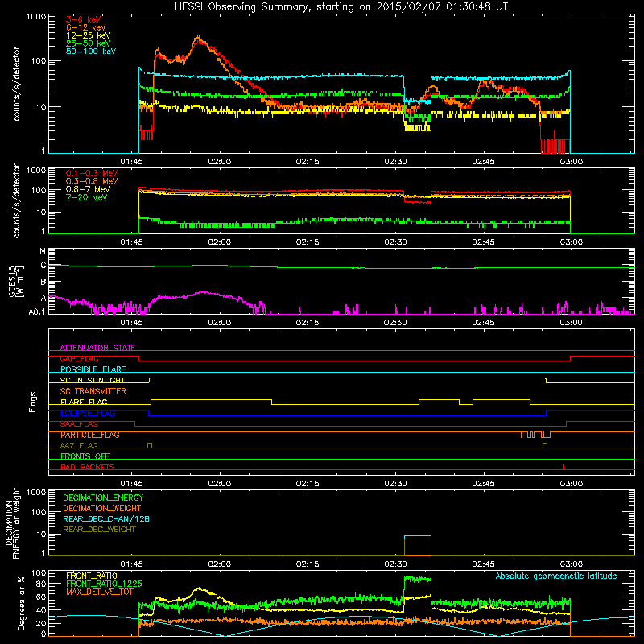644x644 pixels.
Task: Select the PARTICLE_FLAG label
Action: pyautogui.click(x=90, y=435)
